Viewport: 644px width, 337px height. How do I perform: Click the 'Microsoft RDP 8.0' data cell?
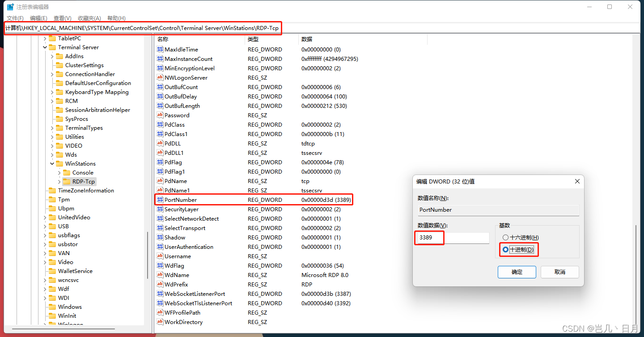tap(325, 275)
